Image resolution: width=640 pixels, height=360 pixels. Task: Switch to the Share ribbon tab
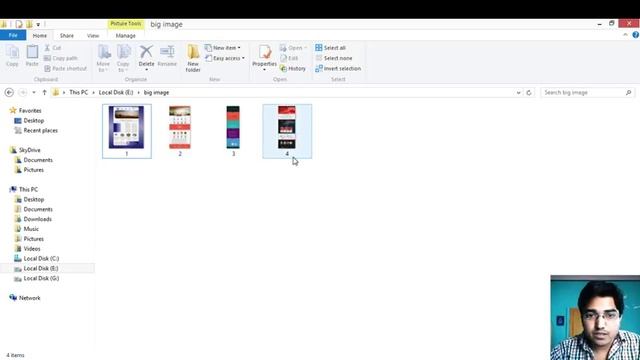pyautogui.click(x=67, y=36)
